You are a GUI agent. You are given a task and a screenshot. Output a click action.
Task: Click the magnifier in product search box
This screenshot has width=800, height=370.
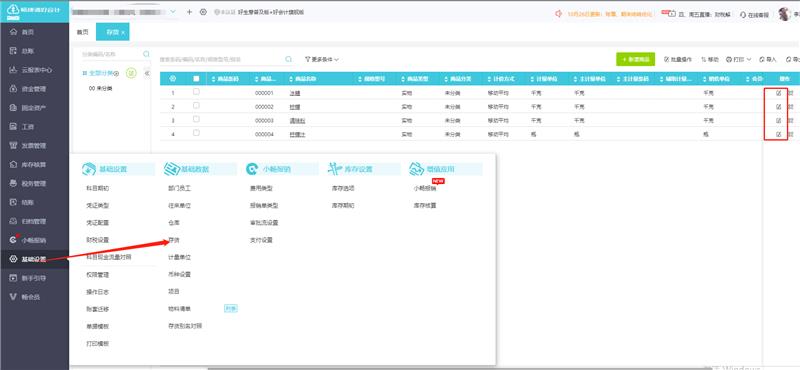coord(288,59)
